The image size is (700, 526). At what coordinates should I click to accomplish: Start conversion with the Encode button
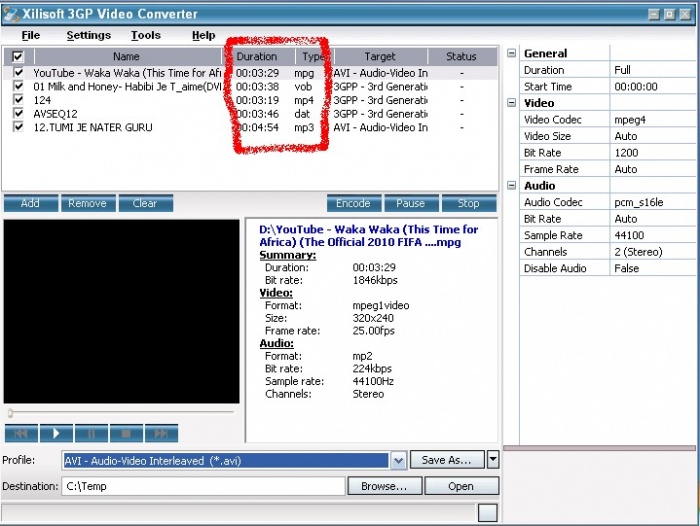(354, 203)
